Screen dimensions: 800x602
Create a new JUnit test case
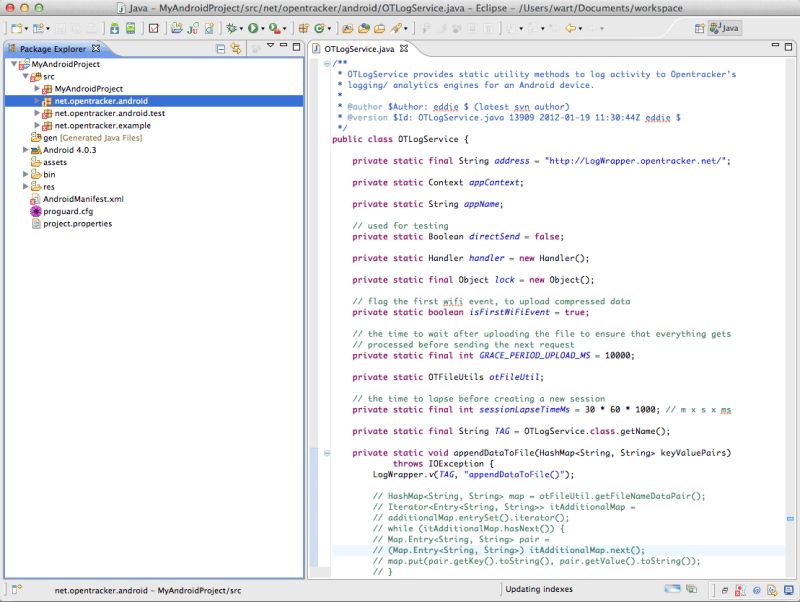193,31
